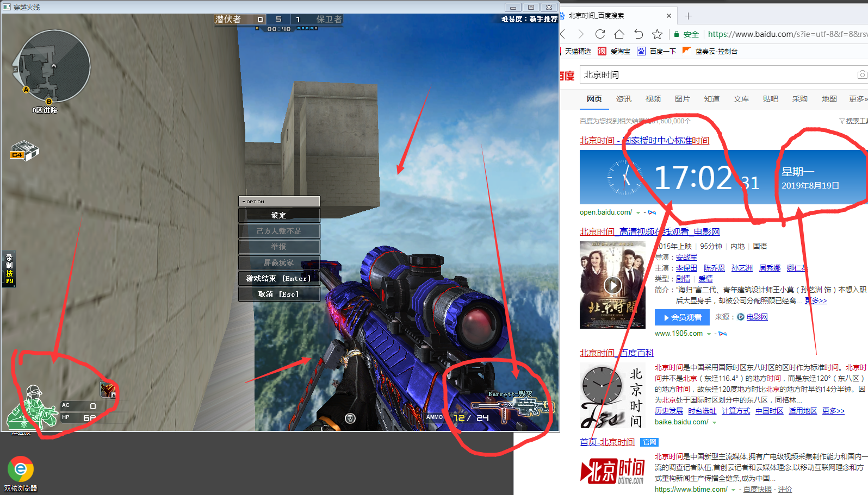Click the small item icon above AC value
The width and height of the screenshot is (868, 495).
108,390
